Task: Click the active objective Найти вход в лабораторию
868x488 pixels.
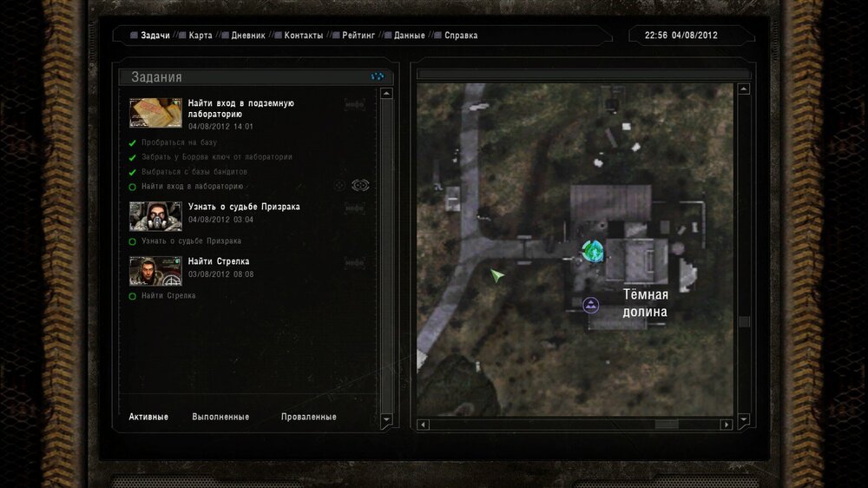Action: coord(192,186)
